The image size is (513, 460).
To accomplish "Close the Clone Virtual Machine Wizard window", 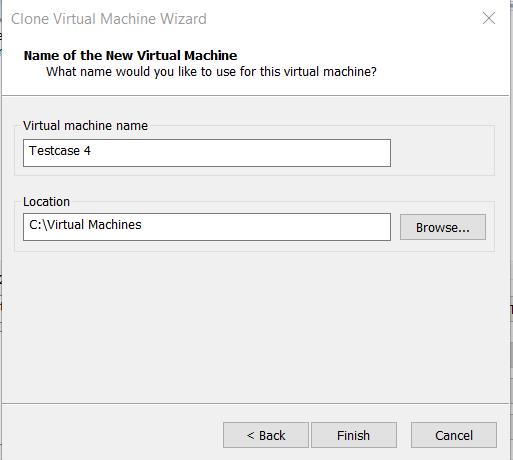I will (489, 18).
